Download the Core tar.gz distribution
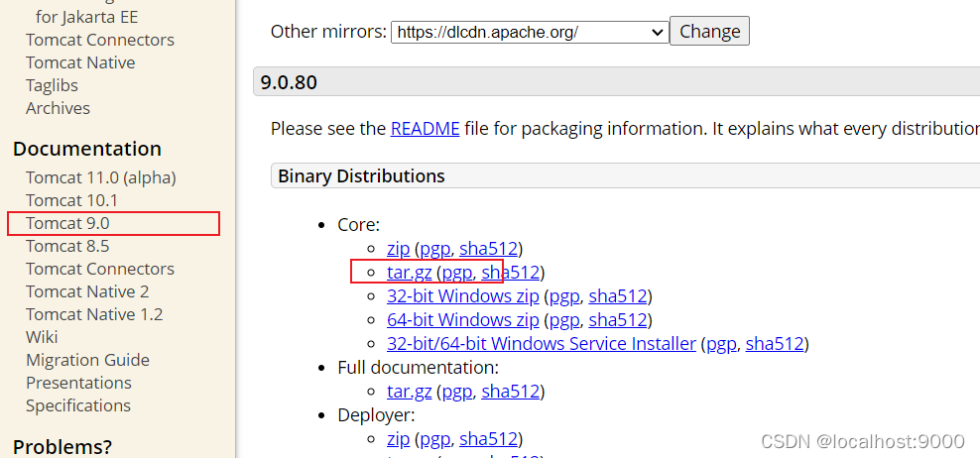This screenshot has width=980, height=458. 410,273
